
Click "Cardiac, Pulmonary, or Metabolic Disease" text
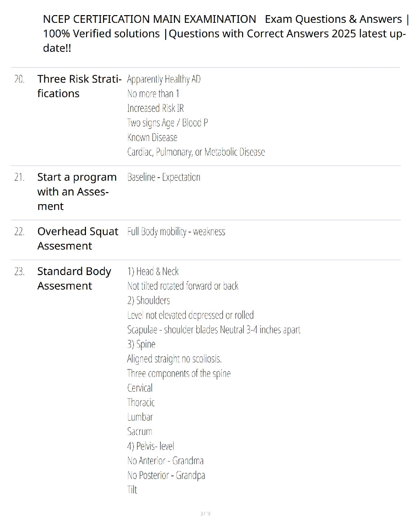[196, 152]
